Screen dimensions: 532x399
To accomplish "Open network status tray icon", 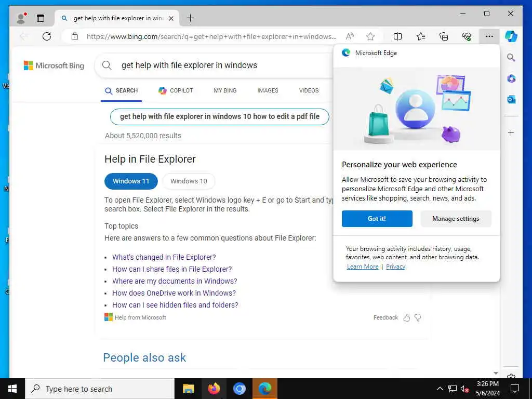I will (x=453, y=389).
